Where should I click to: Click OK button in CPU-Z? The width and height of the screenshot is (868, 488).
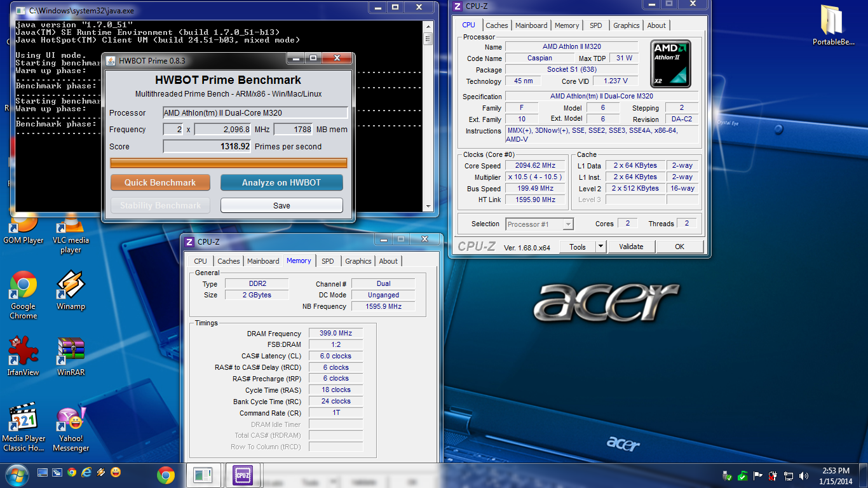680,247
